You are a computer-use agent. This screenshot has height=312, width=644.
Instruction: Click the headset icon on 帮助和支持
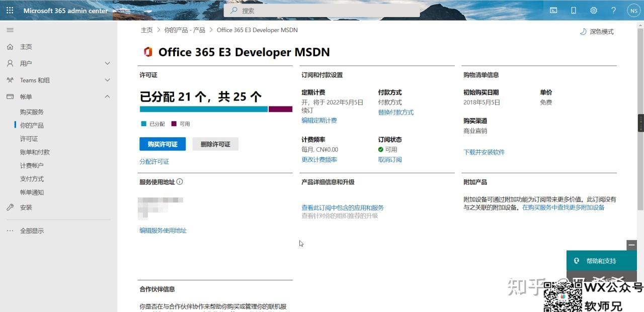tap(577, 261)
